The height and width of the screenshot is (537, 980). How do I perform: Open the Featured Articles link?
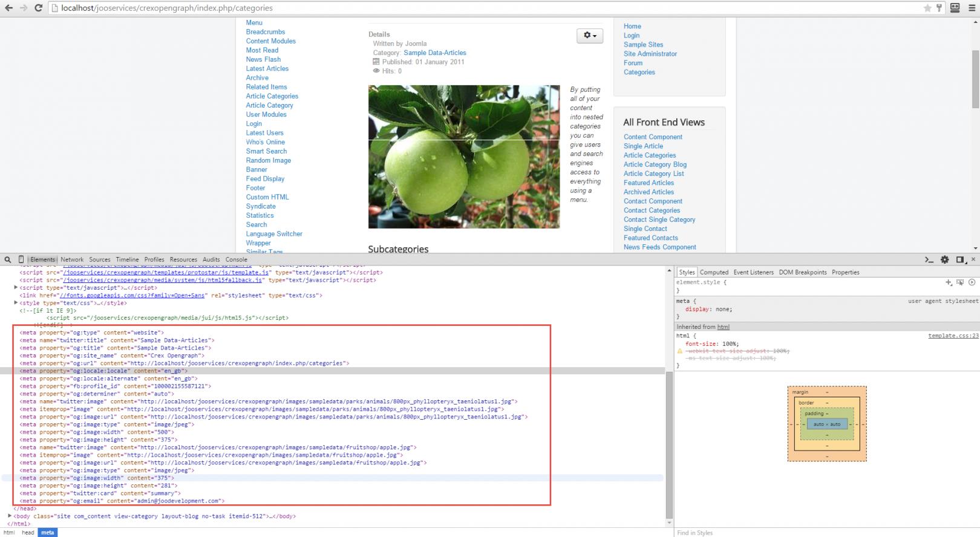click(x=648, y=183)
